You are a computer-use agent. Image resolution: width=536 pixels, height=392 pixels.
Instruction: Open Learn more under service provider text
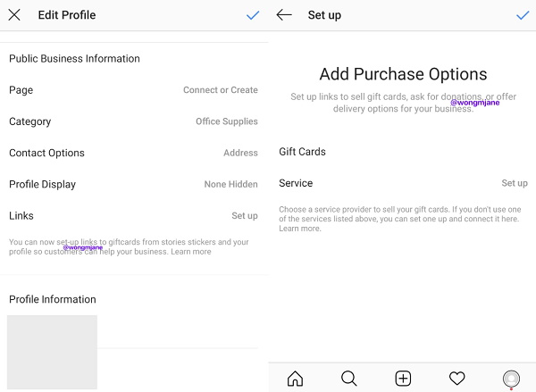tap(300, 229)
